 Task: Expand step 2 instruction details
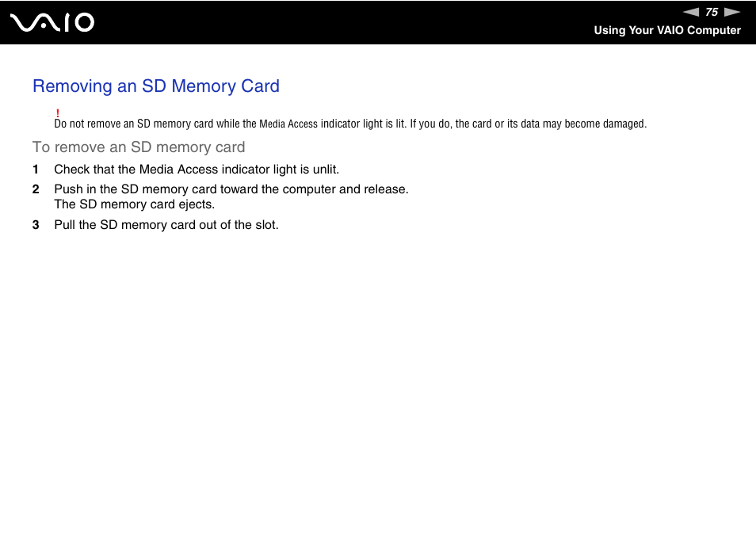(x=231, y=189)
